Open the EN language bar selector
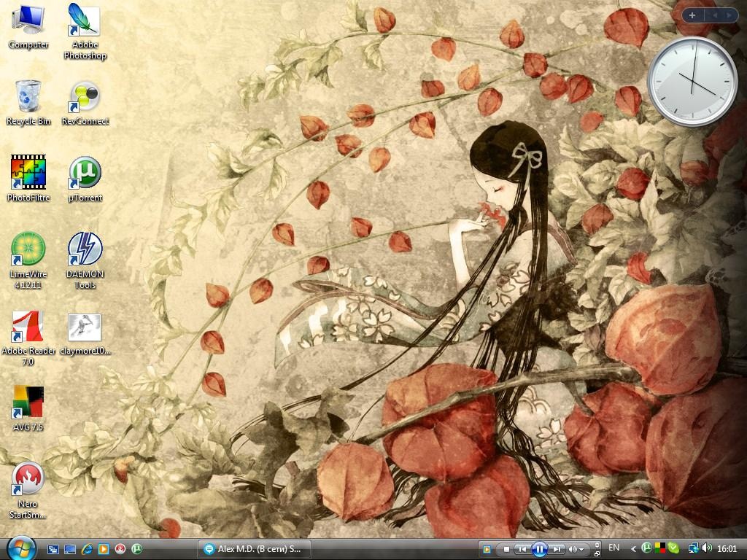 [x=614, y=548]
